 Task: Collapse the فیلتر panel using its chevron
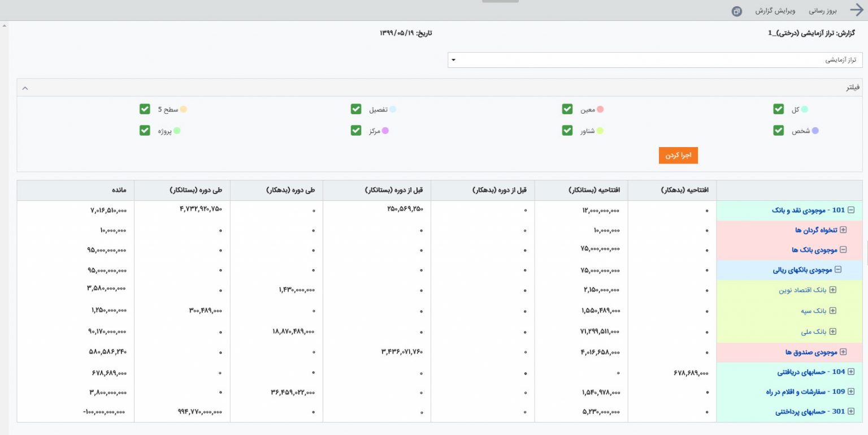click(x=25, y=88)
